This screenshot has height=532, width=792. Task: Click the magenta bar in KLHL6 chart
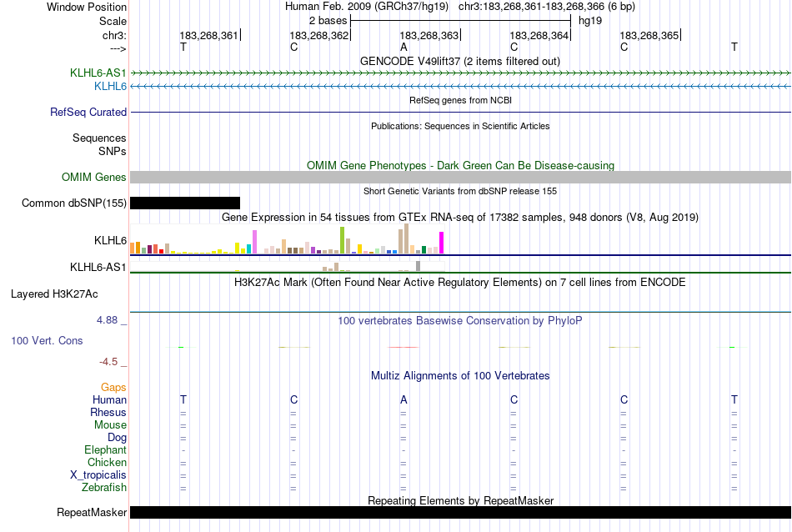[x=442, y=243]
